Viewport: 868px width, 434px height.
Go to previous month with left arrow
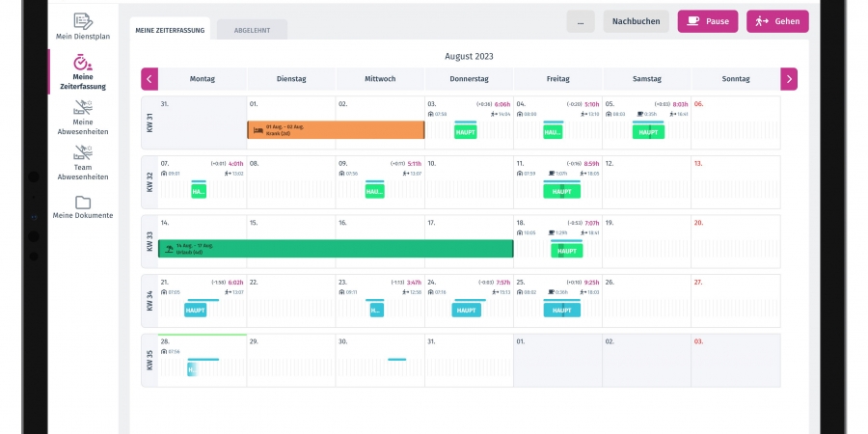point(149,79)
